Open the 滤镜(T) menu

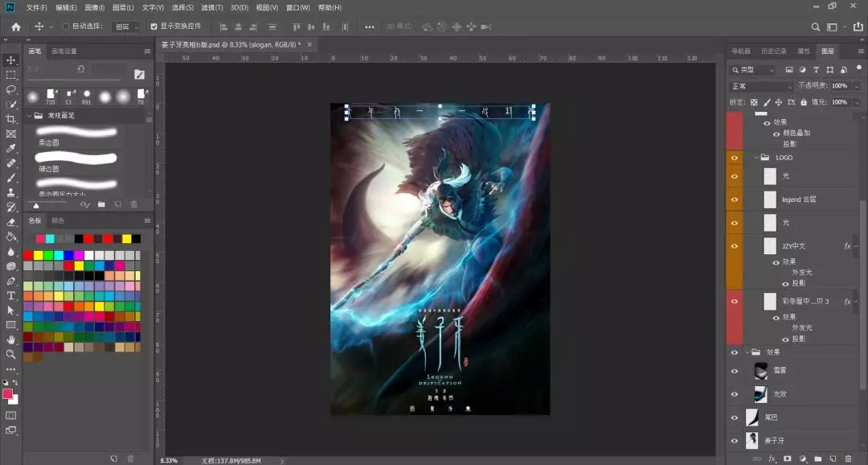click(211, 7)
